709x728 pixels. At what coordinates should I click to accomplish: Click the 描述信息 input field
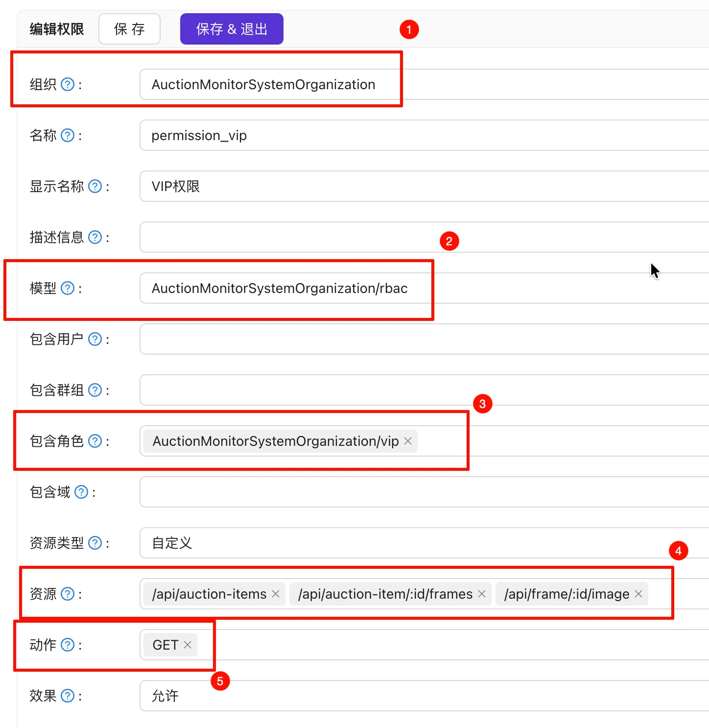click(x=421, y=237)
